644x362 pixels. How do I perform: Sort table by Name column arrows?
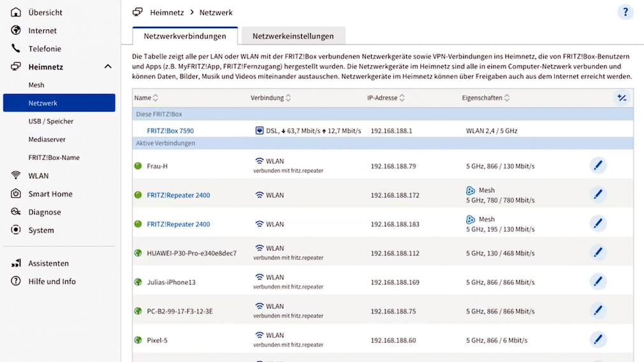click(x=155, y=98)
